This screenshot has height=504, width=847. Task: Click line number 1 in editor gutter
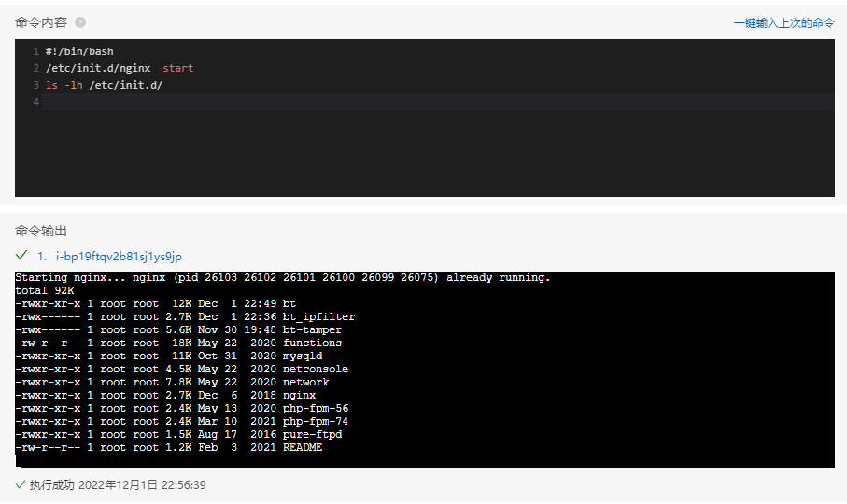click(x=36, y=52)
